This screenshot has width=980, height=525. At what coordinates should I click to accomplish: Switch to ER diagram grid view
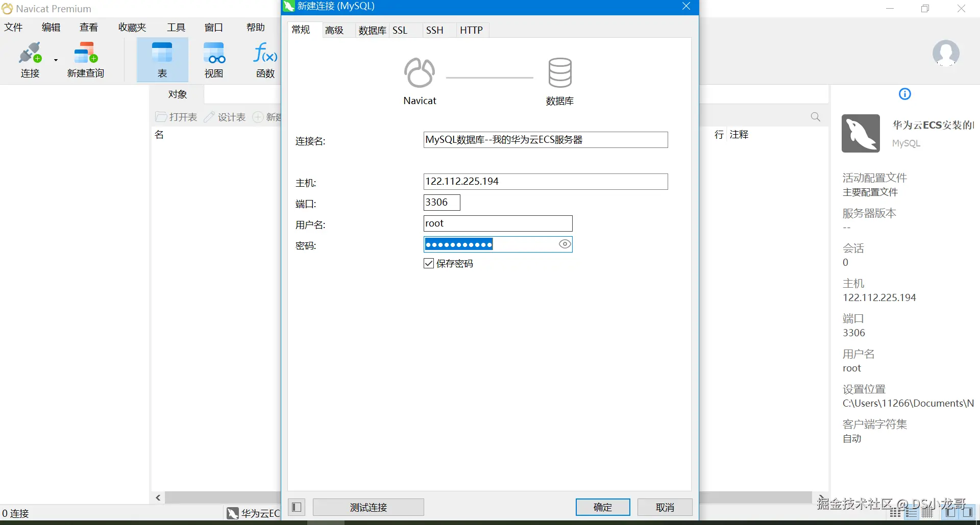927,512
